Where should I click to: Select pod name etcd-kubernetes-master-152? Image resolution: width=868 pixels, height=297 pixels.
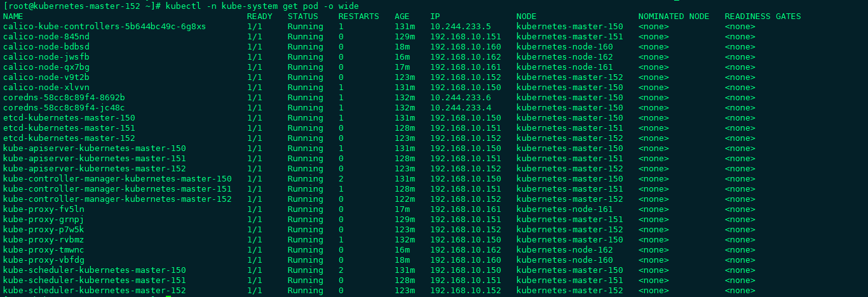[69, 138]
